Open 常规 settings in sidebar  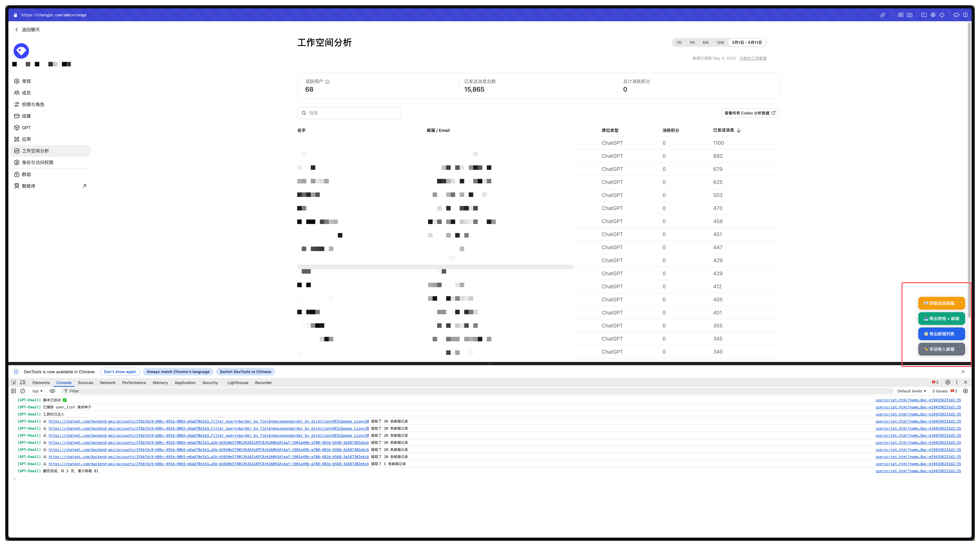pos(51,81)
